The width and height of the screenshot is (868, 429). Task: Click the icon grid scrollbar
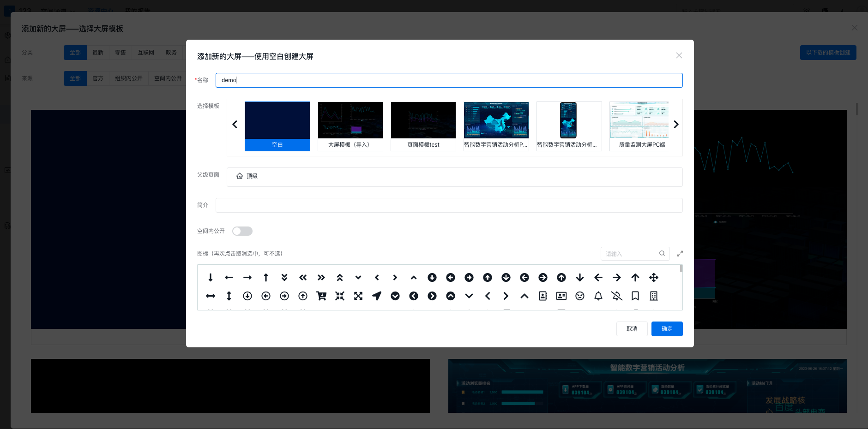point(681,268)
